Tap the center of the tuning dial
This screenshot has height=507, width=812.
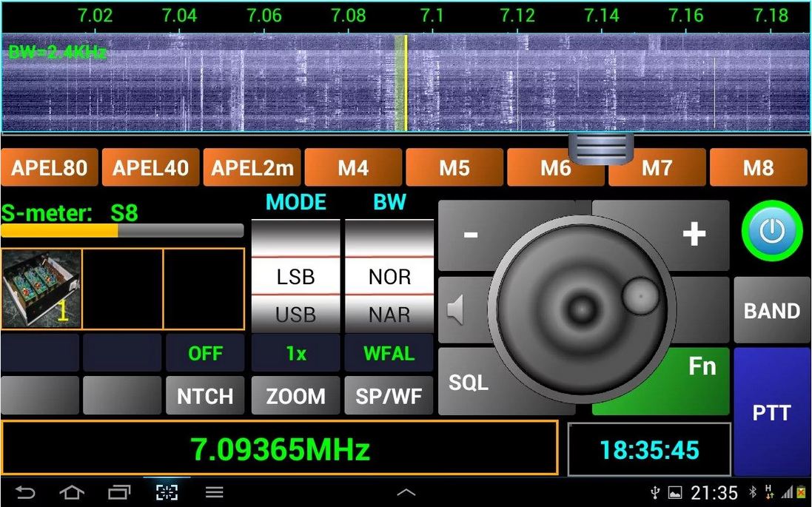[x=582, y=309]
